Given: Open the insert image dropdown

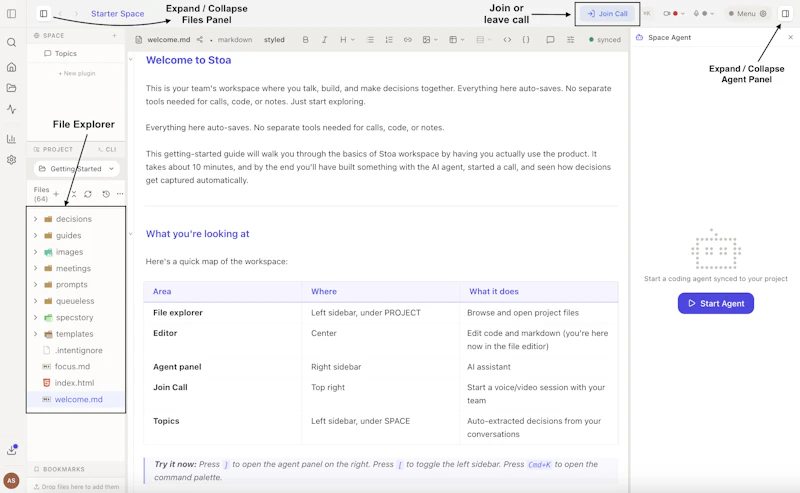Looking at the screenshot, I should click(430, 40).
